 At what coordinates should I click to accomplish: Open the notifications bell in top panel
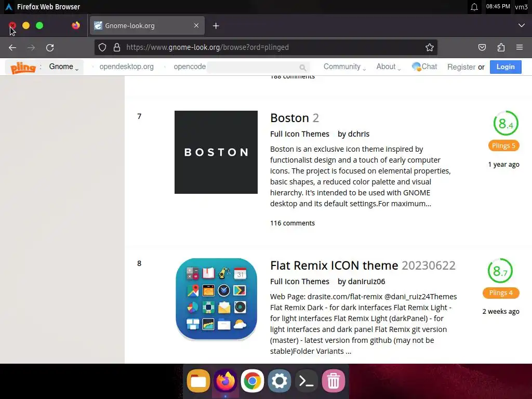[474, 7]
